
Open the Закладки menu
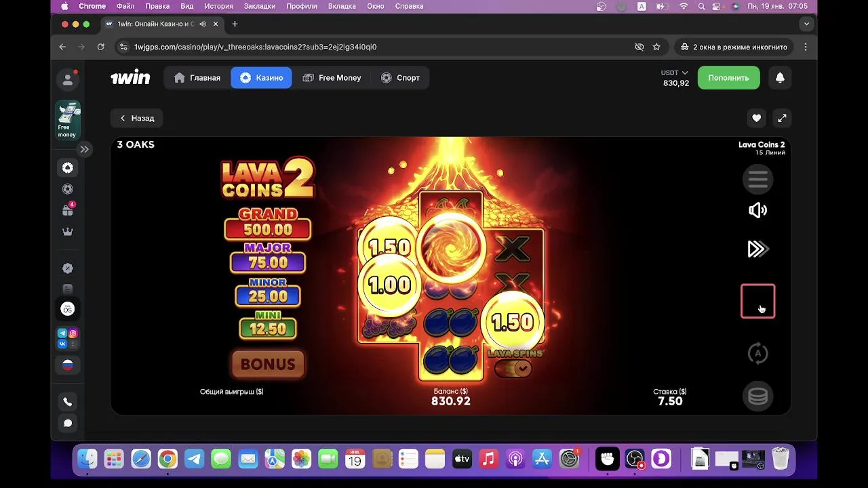coord(260,6)
